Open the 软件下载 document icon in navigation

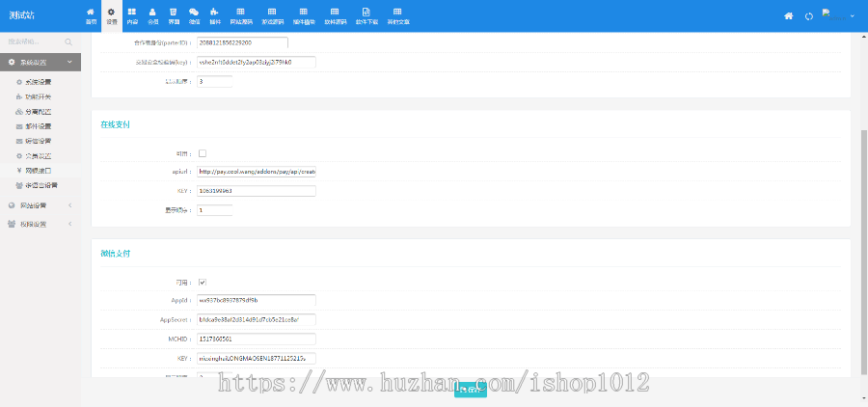click(366, 15)
